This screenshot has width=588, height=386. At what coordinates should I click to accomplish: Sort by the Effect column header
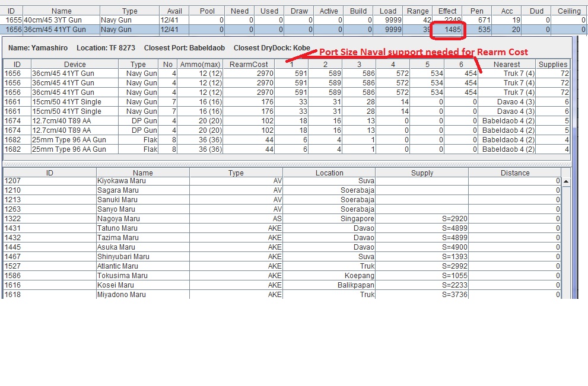point(447,11)
